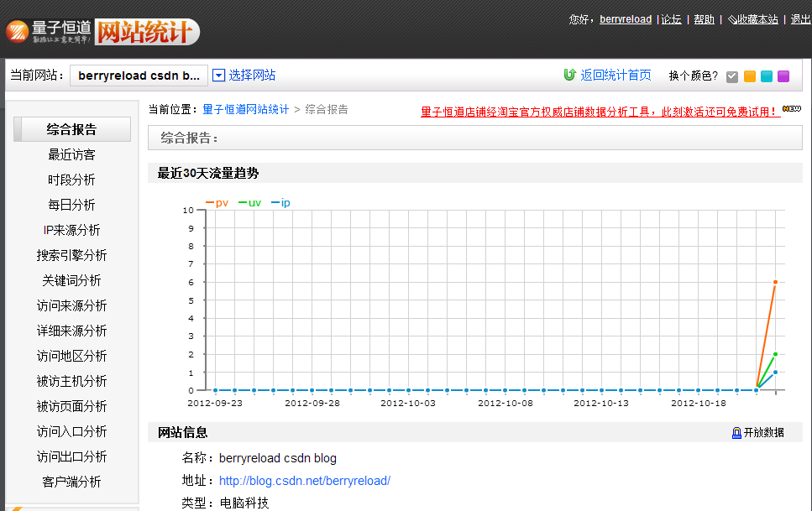The image size is (812, 511).
Task: Click the 量子恒道 logo icon
Action: (17, 32)
